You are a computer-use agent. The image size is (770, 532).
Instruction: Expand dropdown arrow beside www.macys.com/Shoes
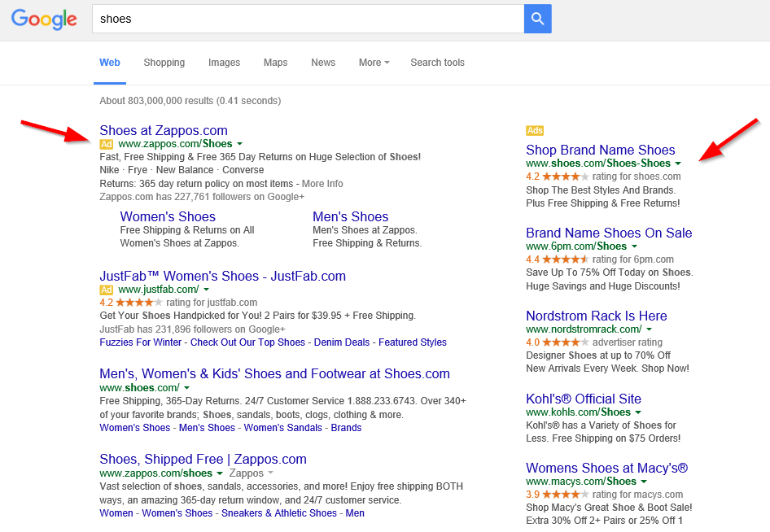coord(644,481)
